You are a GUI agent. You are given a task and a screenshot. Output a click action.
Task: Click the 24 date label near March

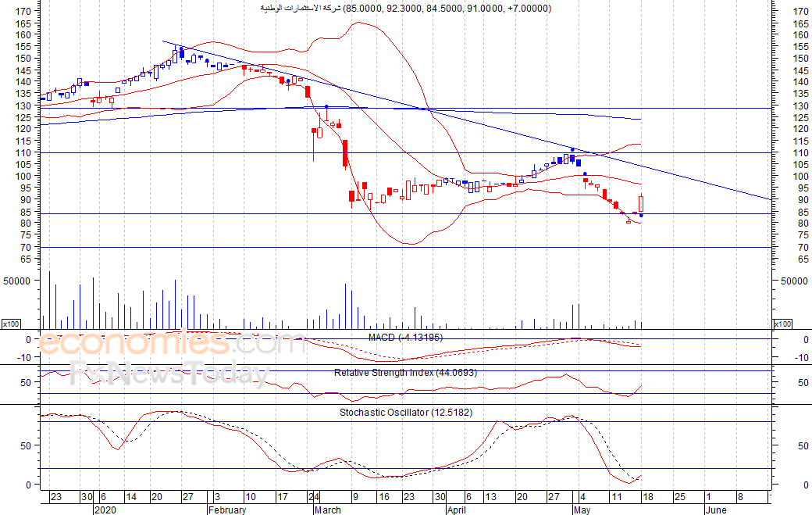click(x=315, y=497)
